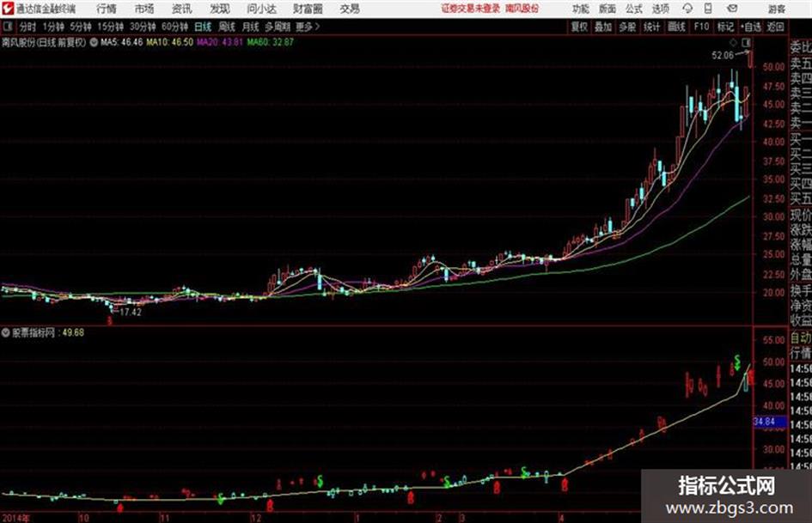Open the F10 company info button
Image resolution: width=812 pixels, height=523 pixels.
tap(701, 27)
